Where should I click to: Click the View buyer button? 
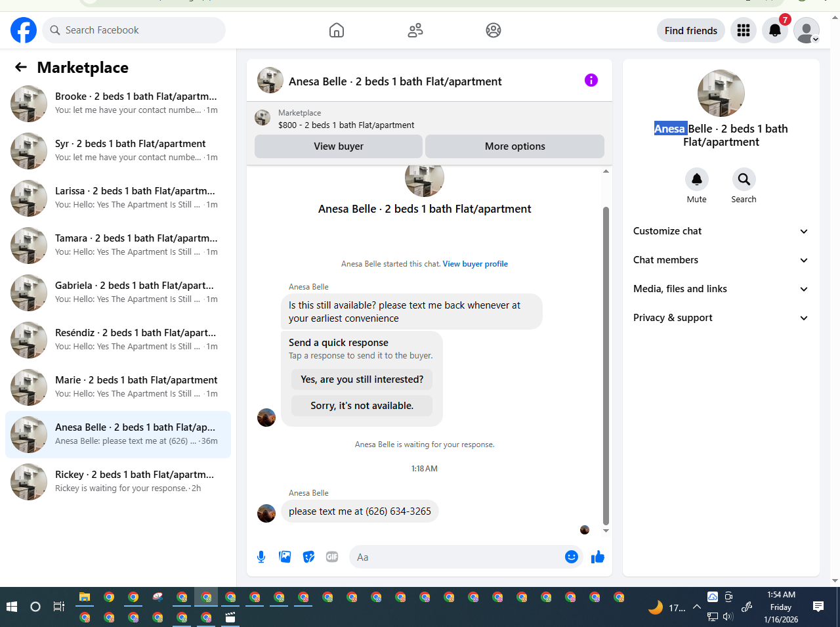339,146
